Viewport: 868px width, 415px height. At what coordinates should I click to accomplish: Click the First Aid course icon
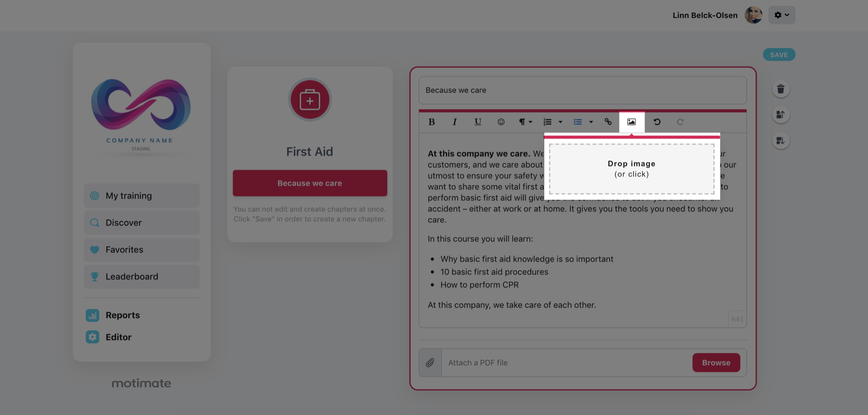[310, 100]
